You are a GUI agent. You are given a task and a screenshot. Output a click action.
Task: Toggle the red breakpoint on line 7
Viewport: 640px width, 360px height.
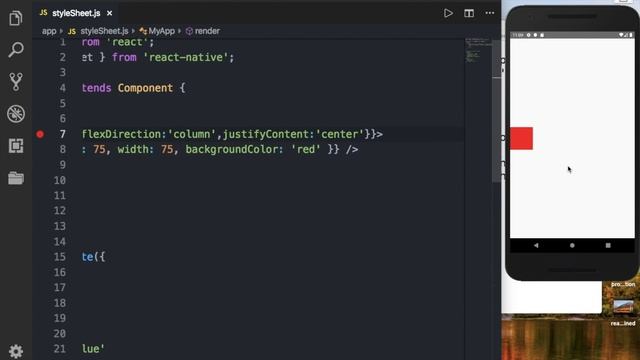(x=40, y=134)
